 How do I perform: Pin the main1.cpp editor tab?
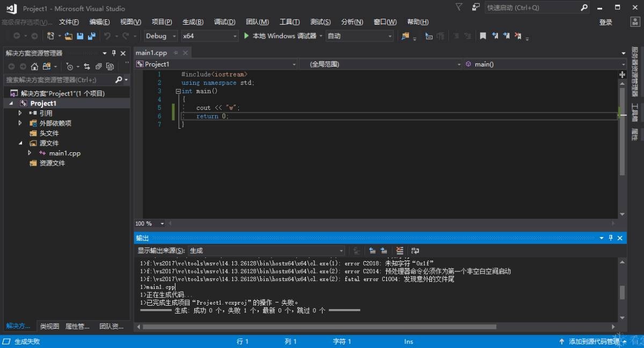176,53
